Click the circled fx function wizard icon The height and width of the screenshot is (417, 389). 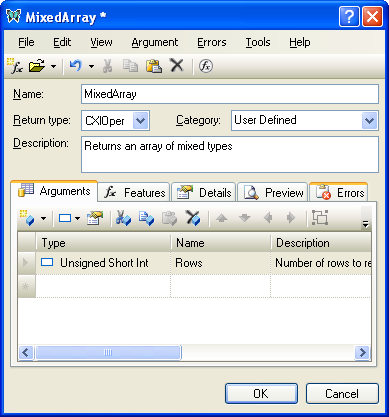pyautogui.click(x=206, y=66)
